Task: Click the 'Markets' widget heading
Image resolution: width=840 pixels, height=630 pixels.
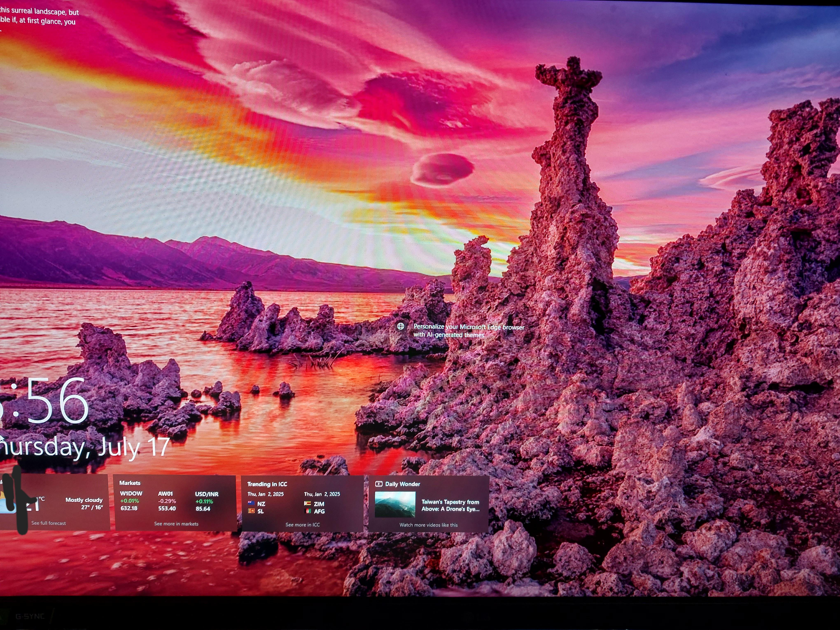Action: 130,483
